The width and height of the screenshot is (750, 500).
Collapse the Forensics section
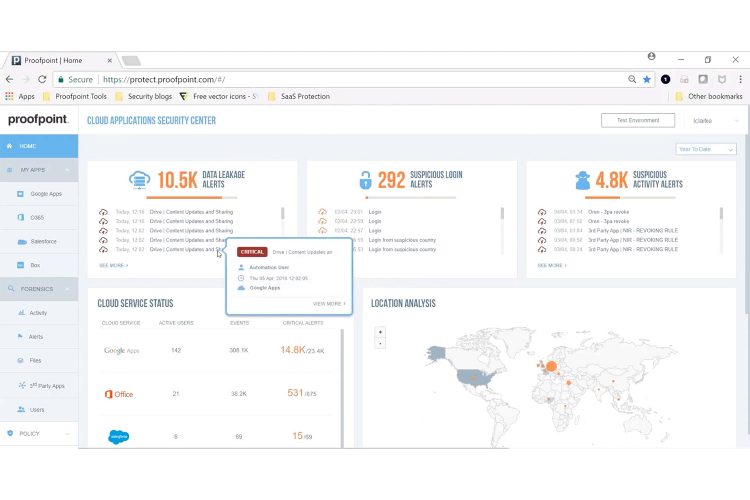click(39, 289)
